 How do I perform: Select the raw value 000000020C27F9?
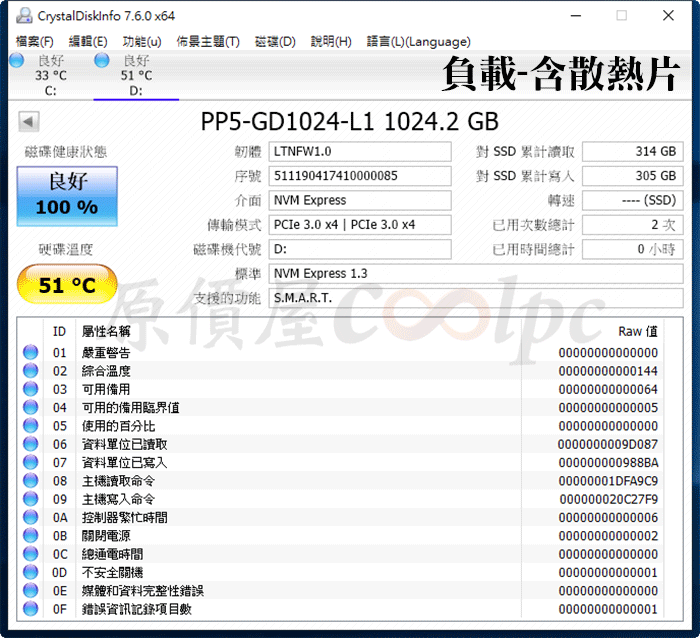click(609, 499)
